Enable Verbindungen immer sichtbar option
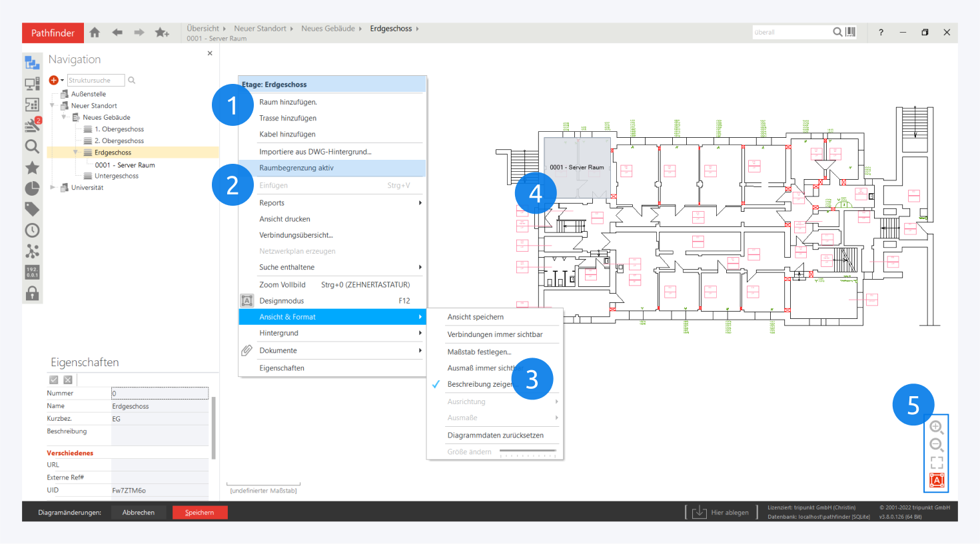 (x=495, y=334)
